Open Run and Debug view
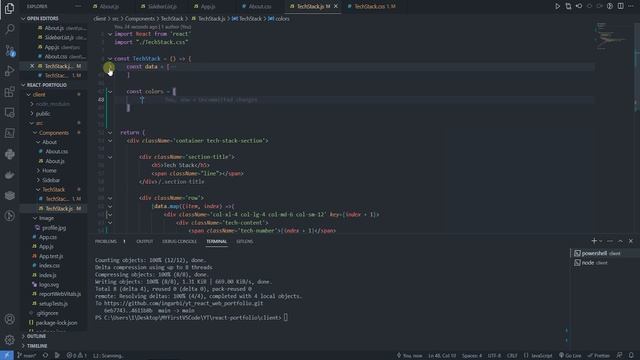640x360 pixels. coord(9,71)
